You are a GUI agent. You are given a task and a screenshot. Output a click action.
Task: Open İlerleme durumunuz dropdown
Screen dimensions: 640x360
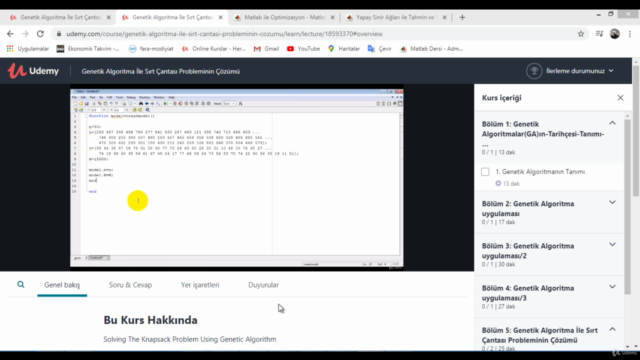pos(580,71)
